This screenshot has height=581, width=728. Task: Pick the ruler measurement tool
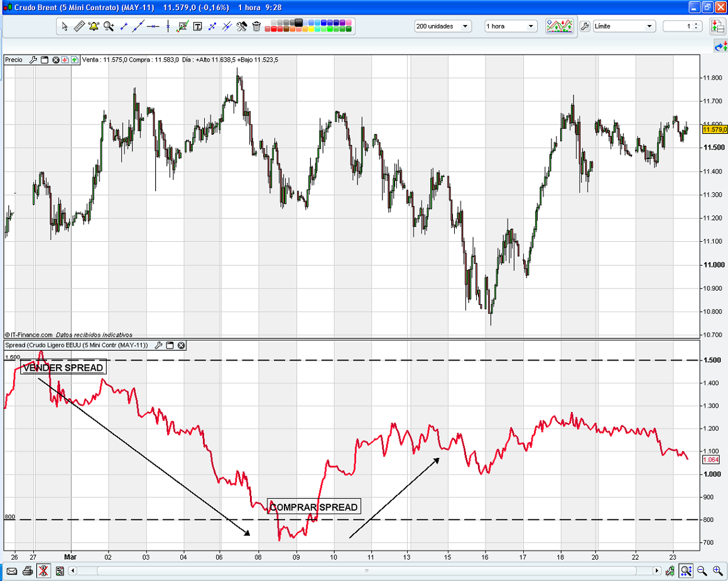(79, 26)
